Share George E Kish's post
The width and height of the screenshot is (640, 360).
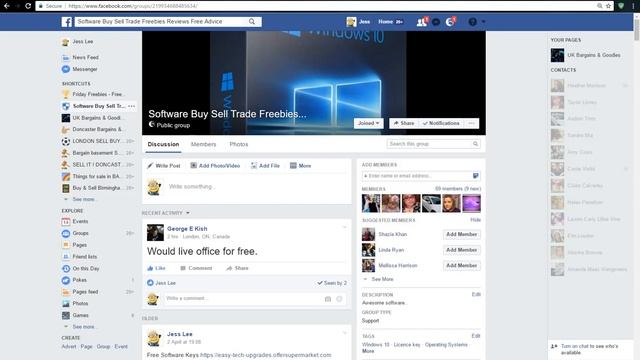(x=237, y=268)
